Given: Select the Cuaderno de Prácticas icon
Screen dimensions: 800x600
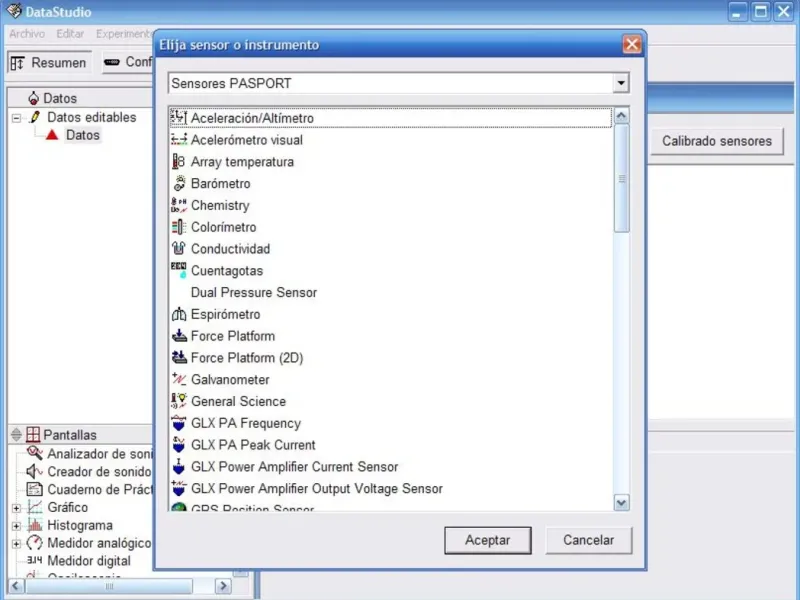Looking at the screenshot, I should [x=34, y=489].
